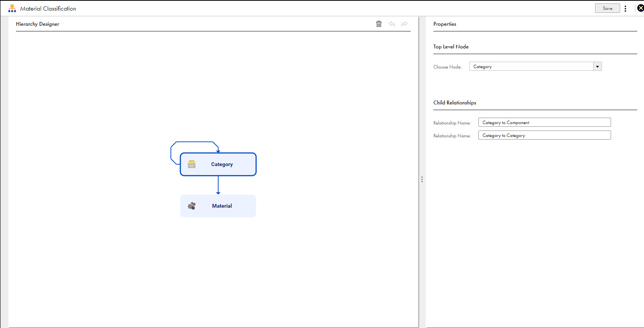Click the Properties panel heading

(x=445, y=24)
